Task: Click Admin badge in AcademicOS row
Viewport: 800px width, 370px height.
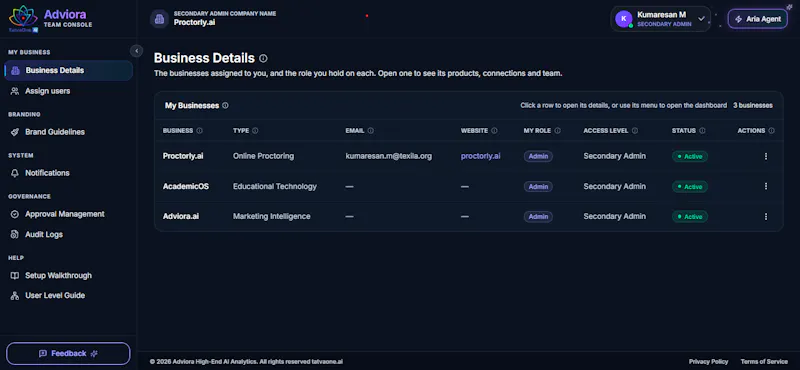Action: (538, 186)
